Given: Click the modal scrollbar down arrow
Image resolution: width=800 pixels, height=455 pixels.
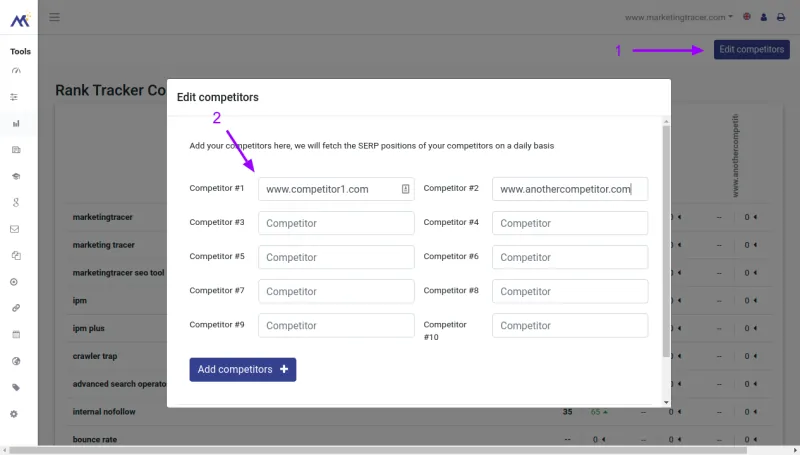Looking at the screenshot, I should click(x=666, y=402).
